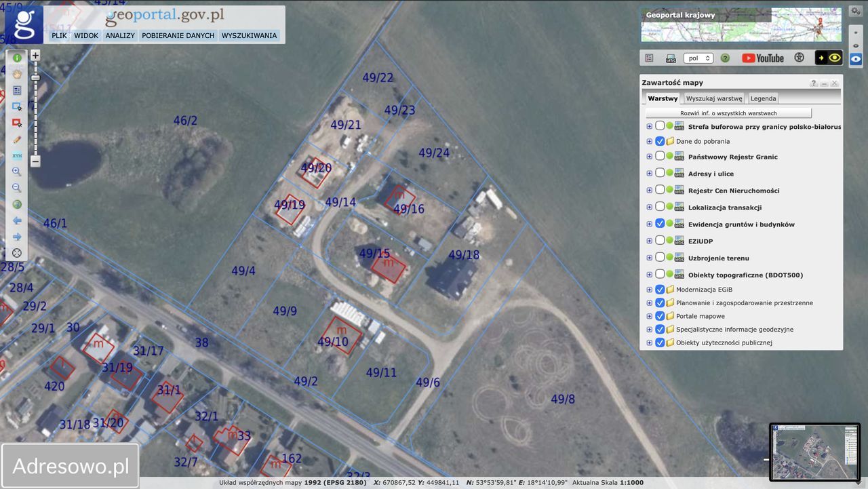Expand the Modernizacja EGiB group
The image size is (868, 489).
649,290
